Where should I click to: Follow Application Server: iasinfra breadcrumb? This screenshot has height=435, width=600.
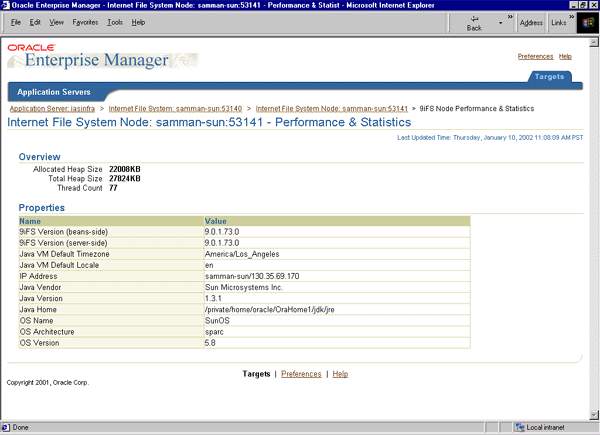52,109
